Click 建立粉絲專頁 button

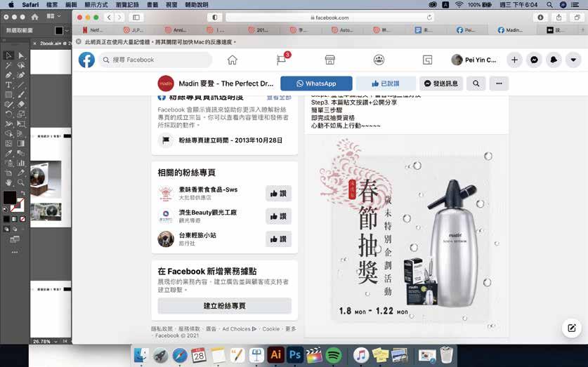point(225,305)
